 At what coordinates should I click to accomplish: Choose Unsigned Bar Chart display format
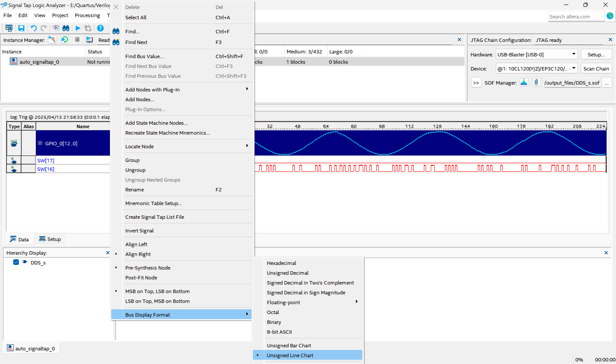pos(289,345)
